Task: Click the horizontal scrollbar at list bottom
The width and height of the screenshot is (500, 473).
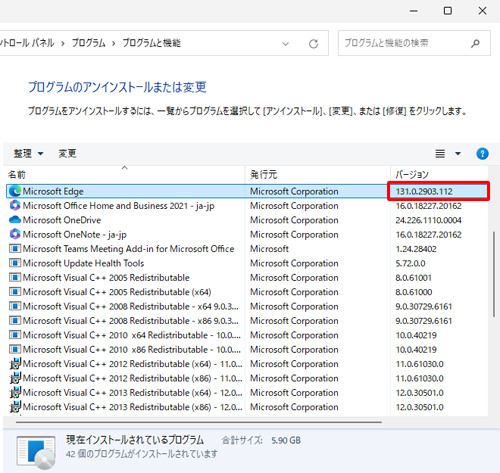Action: (x=199, y=422)
